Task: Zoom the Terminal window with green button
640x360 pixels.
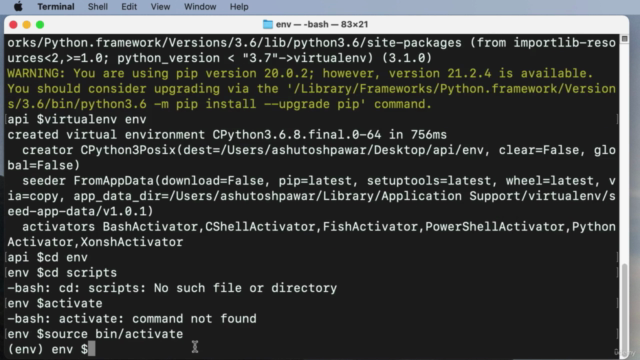Action: pos(40,25)
